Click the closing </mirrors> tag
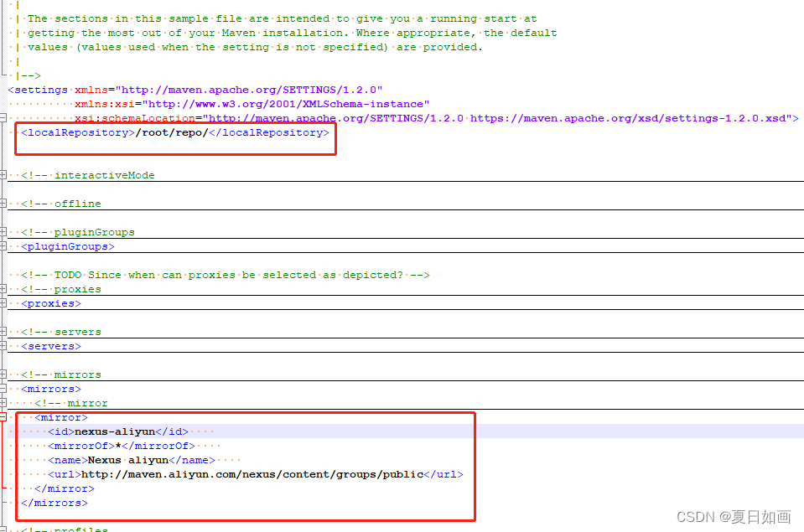The width and height of the screenshot is (804, 532). [54, 503]
